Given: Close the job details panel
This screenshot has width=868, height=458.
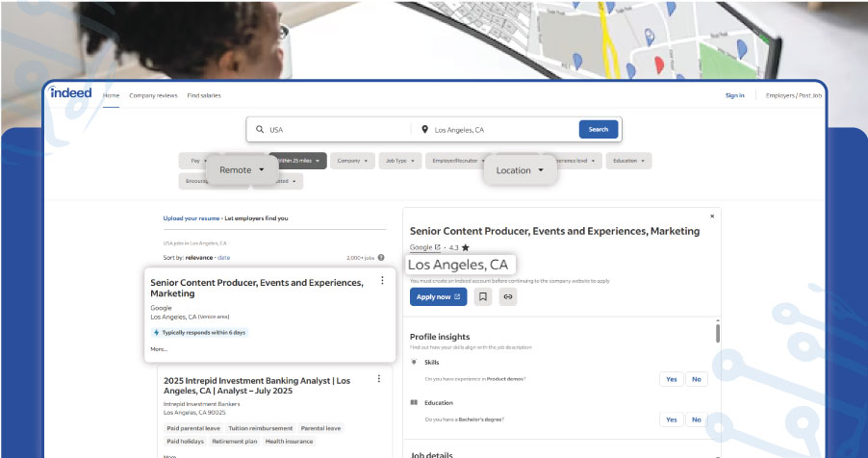Looking at the screenshot, I should click(x=712, y=216).
